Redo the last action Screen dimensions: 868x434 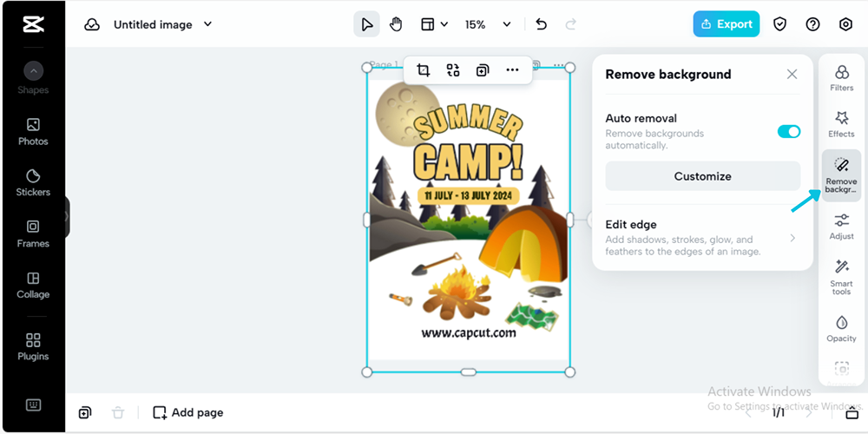pos(571,24)
